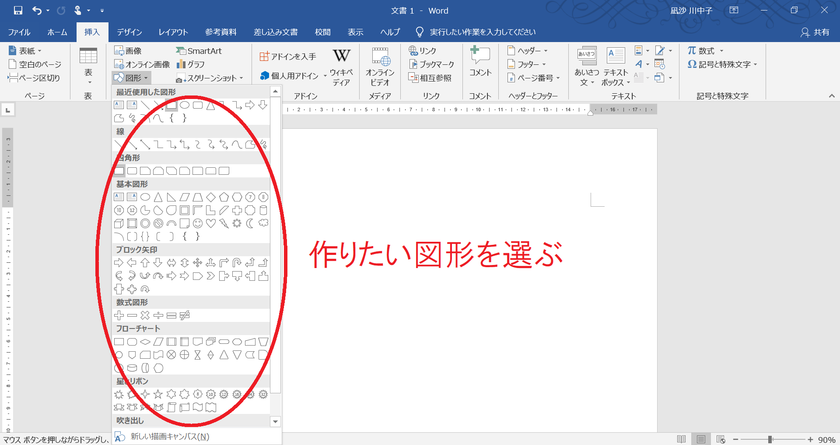Image resolution: width=840 pixels, height=445 pixels.
Task: Select the cylinder shape in basic shapes
Action: 263,210
